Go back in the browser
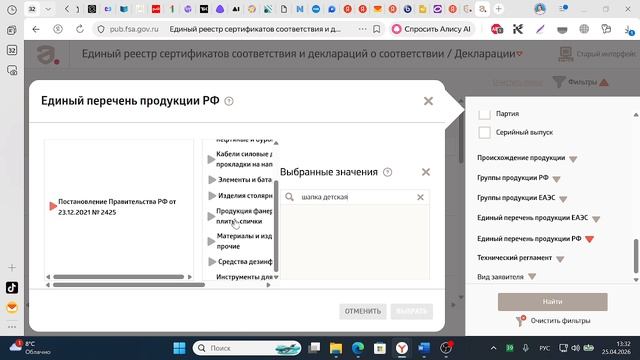This screenshot has height=360, width=640. (x=36, y=29)
